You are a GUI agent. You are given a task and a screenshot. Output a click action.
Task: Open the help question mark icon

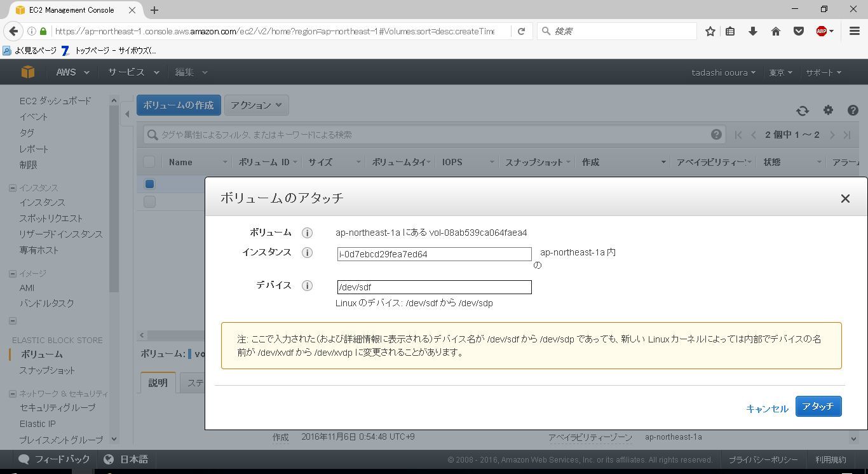coord(853,110)
